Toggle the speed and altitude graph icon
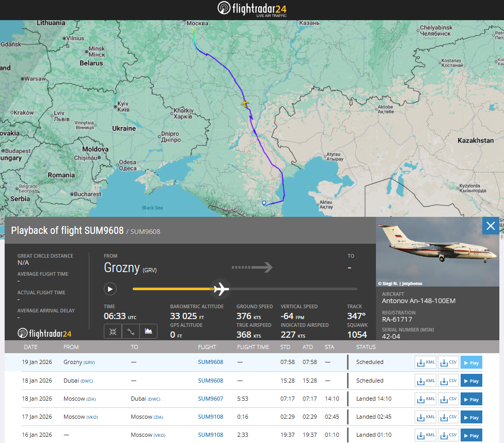504x443 pixels. pos(149,331)
